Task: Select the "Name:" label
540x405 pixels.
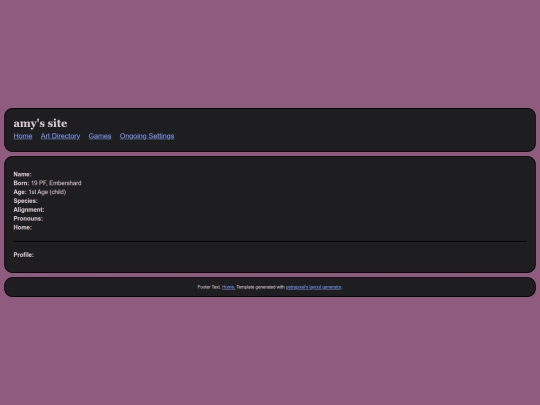Action: tap(22, 174)
